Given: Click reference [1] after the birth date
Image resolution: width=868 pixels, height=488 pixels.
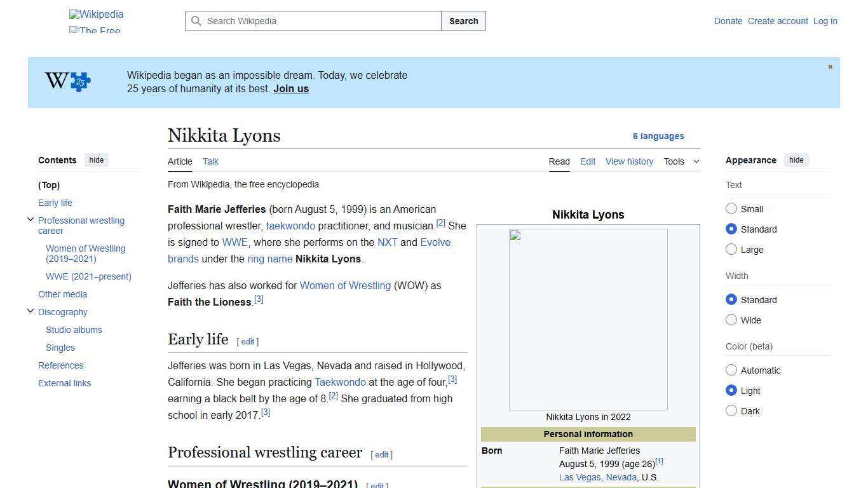Looking at the screenshot, I should coord(660,461).
